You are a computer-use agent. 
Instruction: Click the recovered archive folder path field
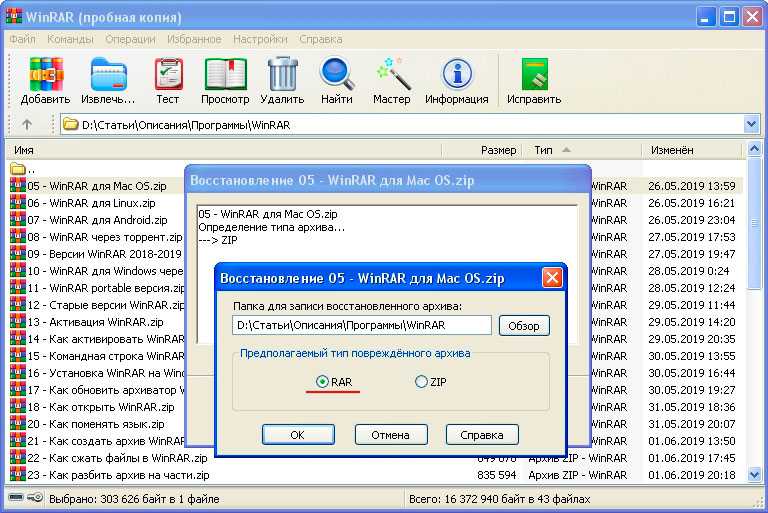[362, 325]
